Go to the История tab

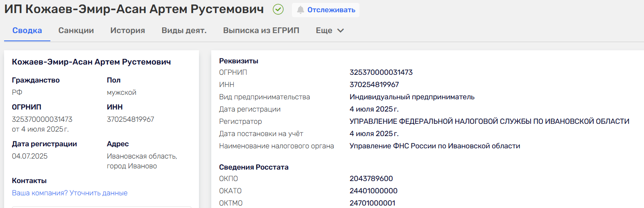click(x=128, y=31)
